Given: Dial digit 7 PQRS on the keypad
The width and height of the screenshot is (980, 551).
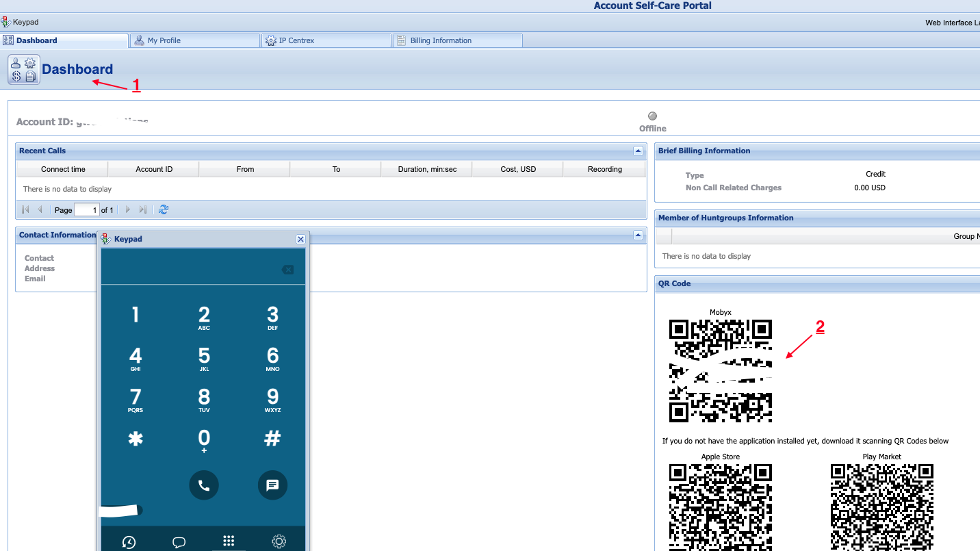Looking at the screenshot, I should [x=136, y=400].
